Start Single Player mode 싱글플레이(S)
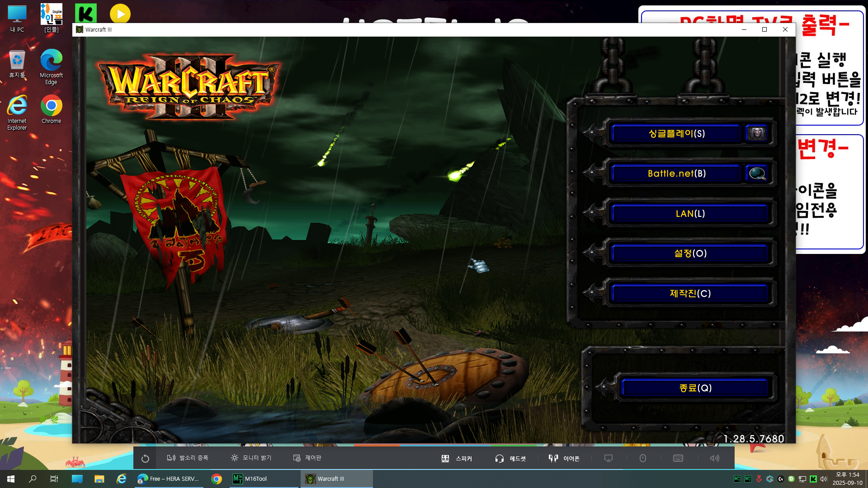The height and width of the screenshot is (488, 868). (x=676, y=134)
